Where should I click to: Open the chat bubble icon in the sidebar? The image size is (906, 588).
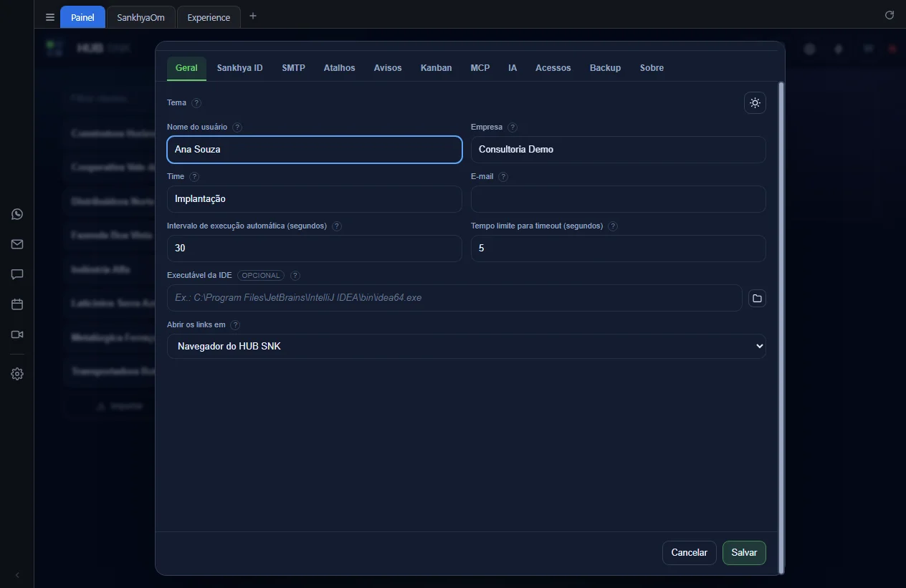[17, 274]
